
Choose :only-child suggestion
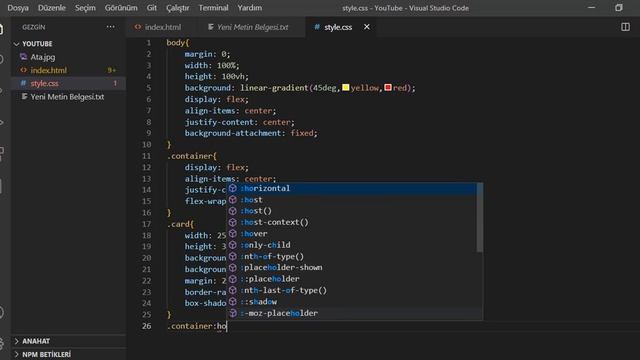click(352, 245)
